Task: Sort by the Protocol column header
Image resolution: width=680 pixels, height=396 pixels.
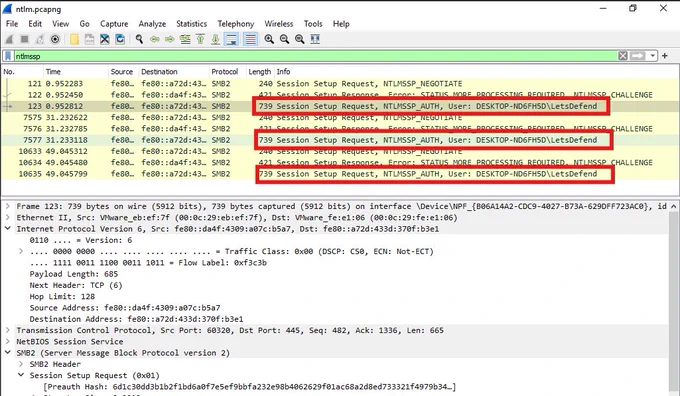Action: (227, 72)
